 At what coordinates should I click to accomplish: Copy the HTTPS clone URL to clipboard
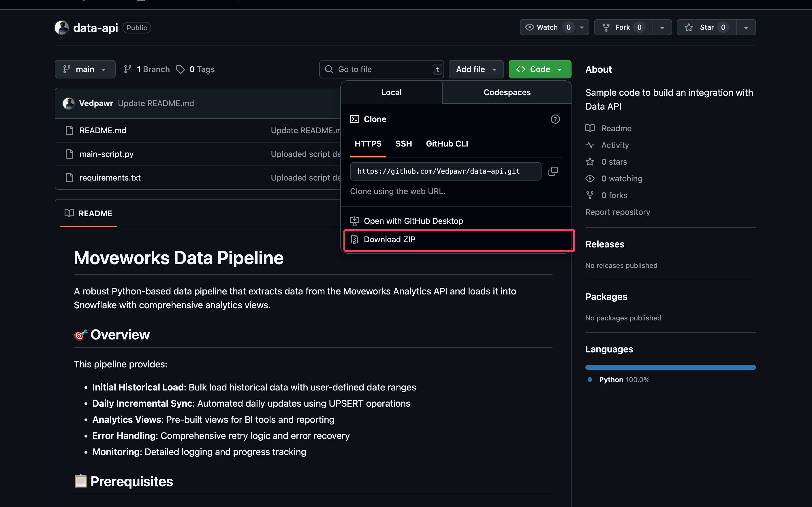[x=553, y=171]
